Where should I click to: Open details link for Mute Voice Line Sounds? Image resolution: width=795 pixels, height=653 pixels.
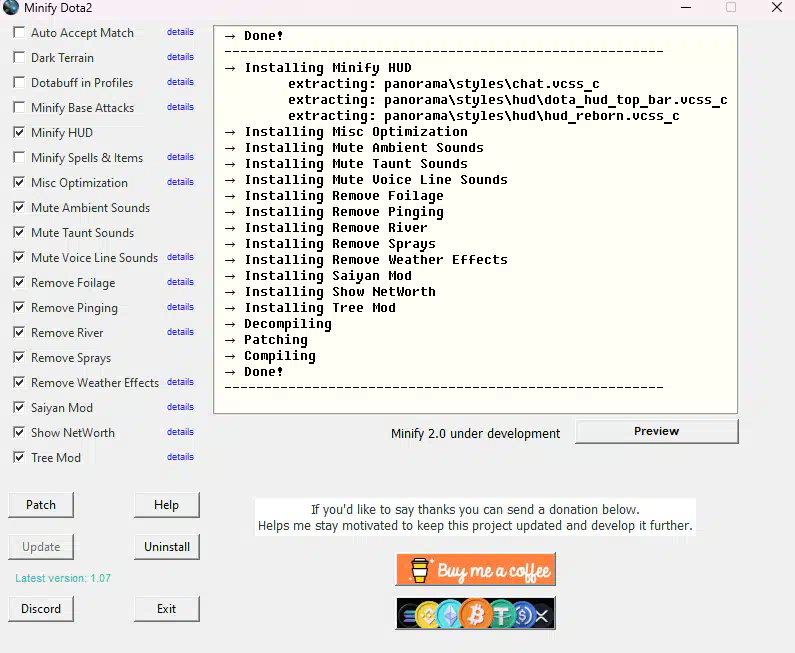pos(180,257)
